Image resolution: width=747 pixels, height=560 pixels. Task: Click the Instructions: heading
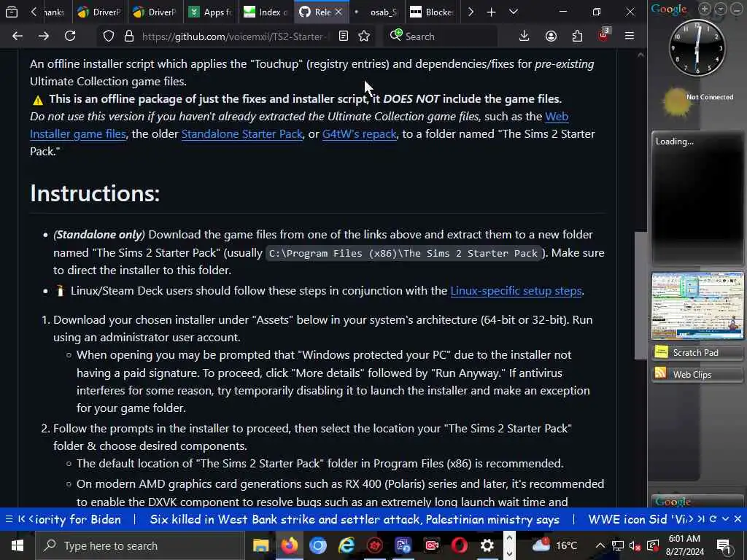[95, 193]
